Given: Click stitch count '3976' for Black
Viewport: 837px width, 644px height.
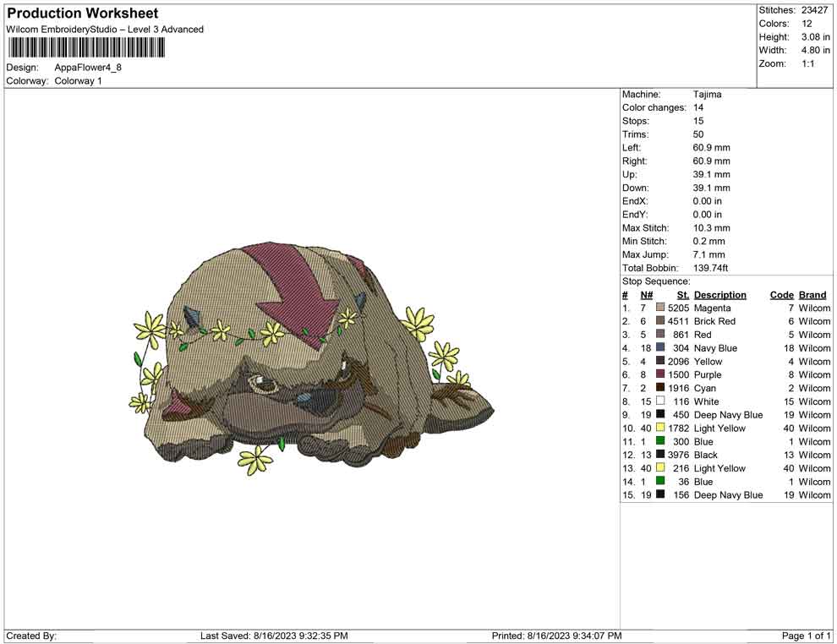Looking at the screenshot, I should (678, 455).
